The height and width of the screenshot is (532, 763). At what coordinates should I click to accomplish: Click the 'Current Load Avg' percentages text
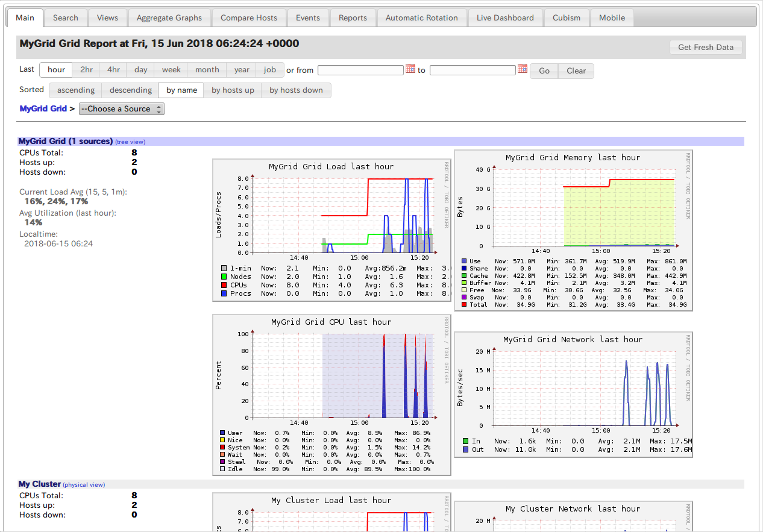[57, 202]
